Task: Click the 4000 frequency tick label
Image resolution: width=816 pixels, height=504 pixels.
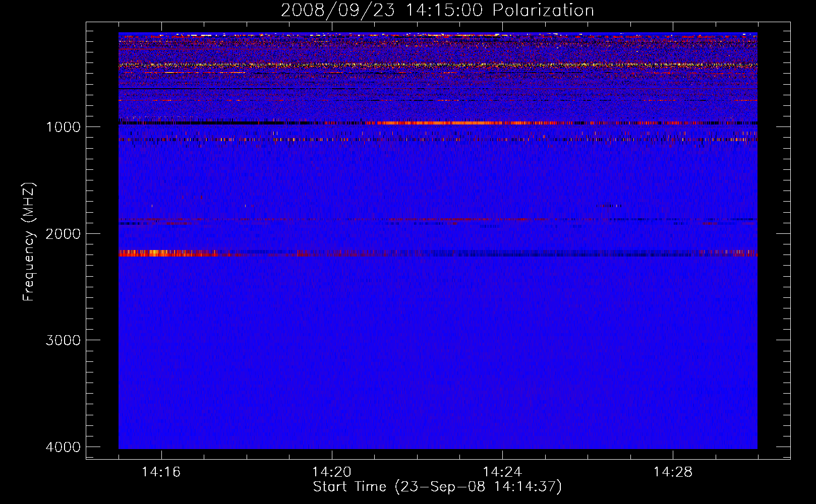Action: point(63,447)
